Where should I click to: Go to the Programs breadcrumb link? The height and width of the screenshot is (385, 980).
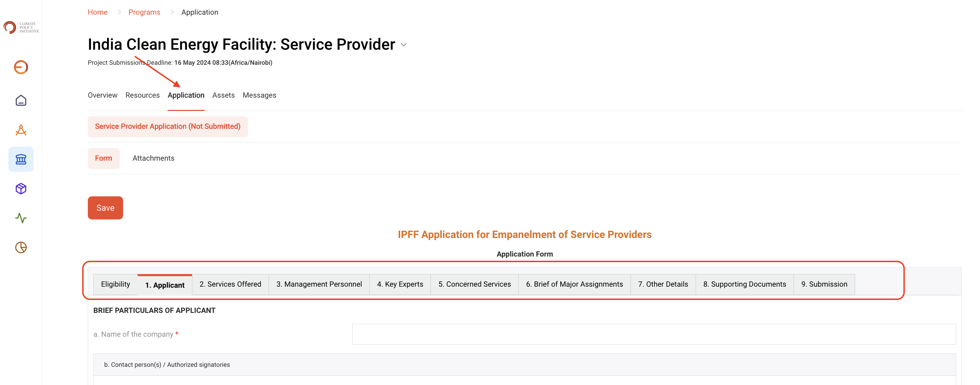click(144, 12)
